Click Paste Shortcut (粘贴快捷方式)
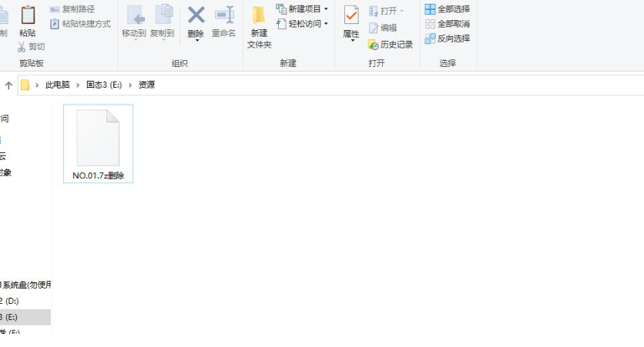 (x=80, y=24)
